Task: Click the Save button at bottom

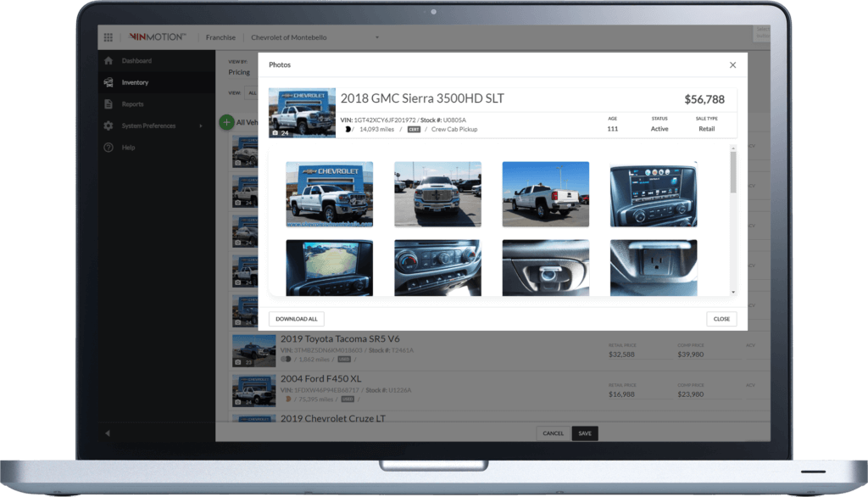Action: click(585, 433)
